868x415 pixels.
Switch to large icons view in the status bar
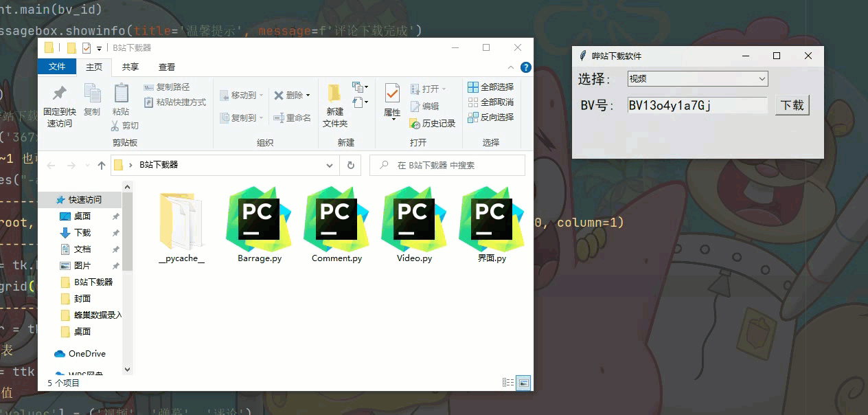[523, 383]
